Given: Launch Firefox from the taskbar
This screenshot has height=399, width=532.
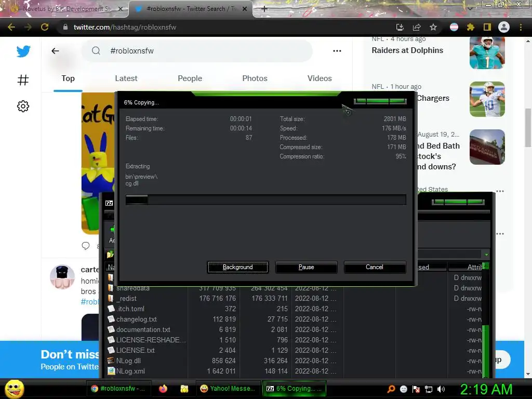Looking at the screenshot, I should pyautogui.click(x=163, y=389).
